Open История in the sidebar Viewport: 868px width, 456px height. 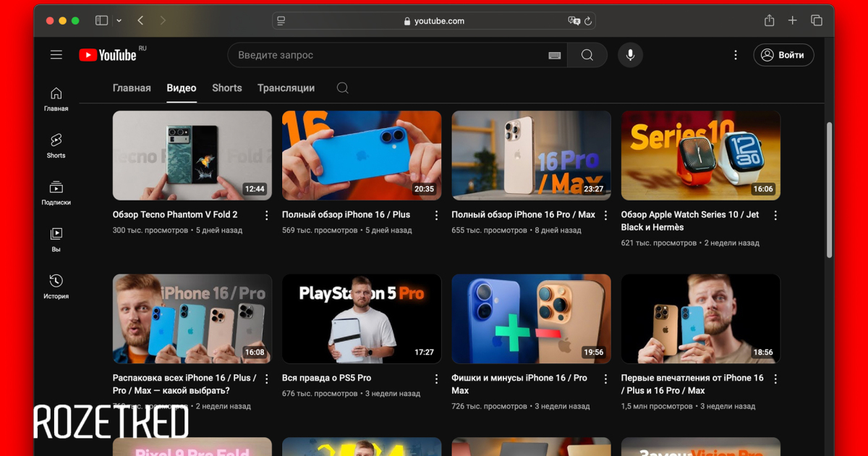(x=56, y=286)
